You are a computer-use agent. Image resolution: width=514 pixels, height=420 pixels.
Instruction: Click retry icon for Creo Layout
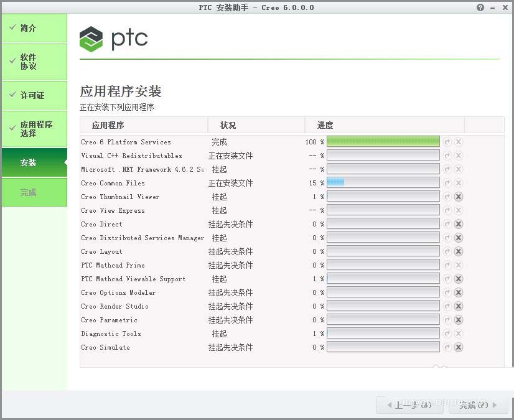(x=447, y=251)
